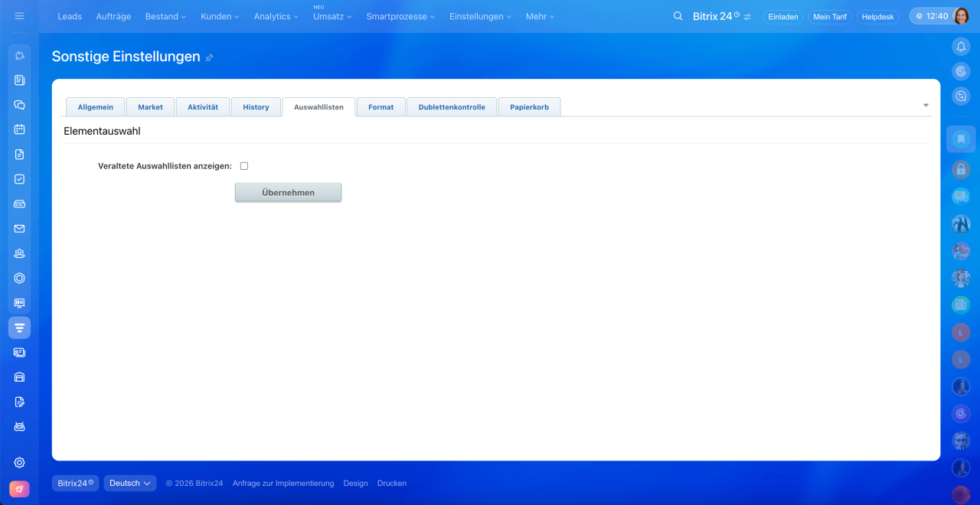The width and height of the screenshot is (980, 505).
Task: Expand the Mehr menu
Action: [540, 16]
